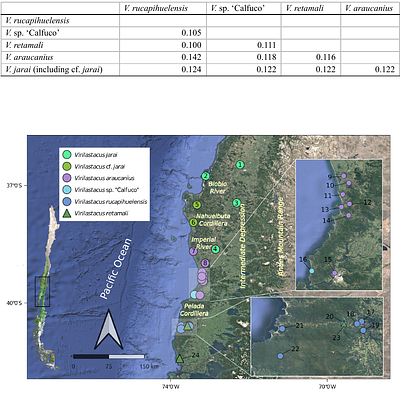400x393 pixels.
Task: Click the table cell with value 0.118
Action: pyautogui.click(x=266, y=57)
